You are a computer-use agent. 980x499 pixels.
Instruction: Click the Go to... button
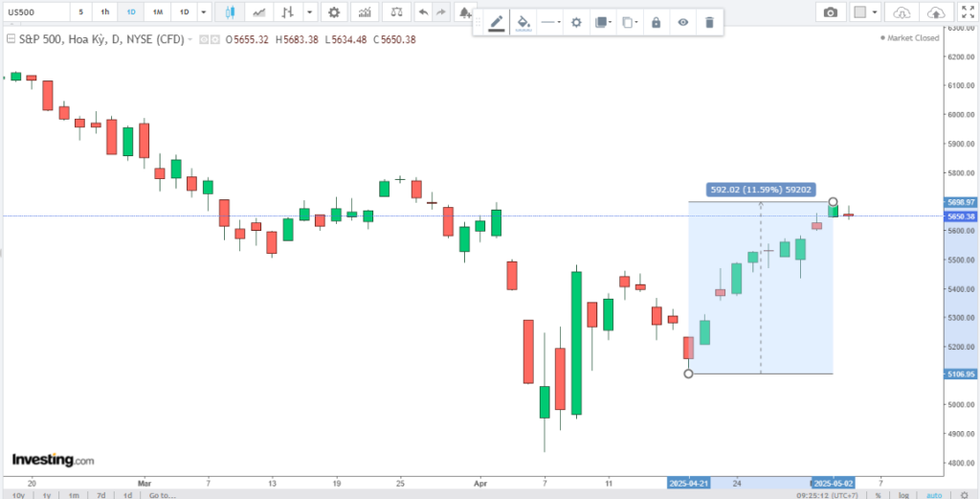pos(162,495)
